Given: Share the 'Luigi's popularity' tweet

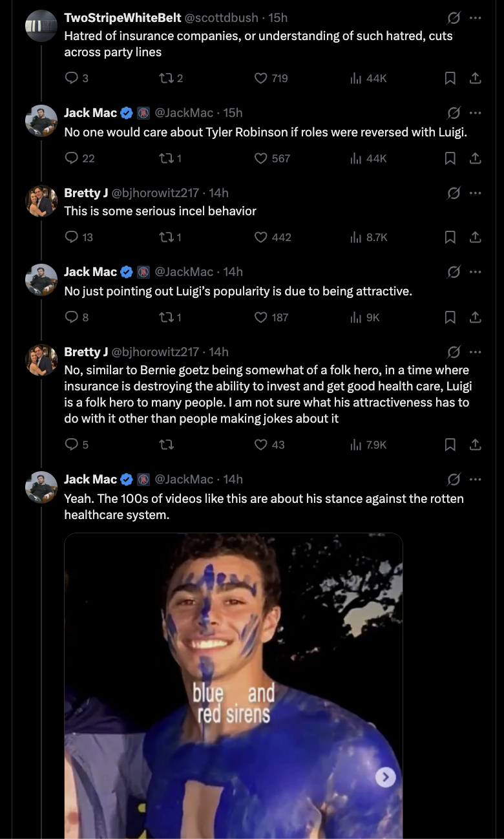Looking at the screenshot, I should [475, 317].
